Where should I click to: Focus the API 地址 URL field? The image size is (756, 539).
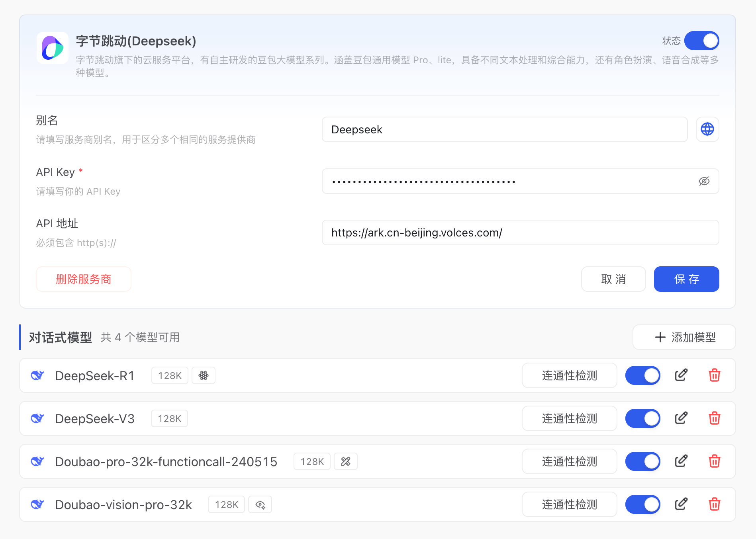521,232
